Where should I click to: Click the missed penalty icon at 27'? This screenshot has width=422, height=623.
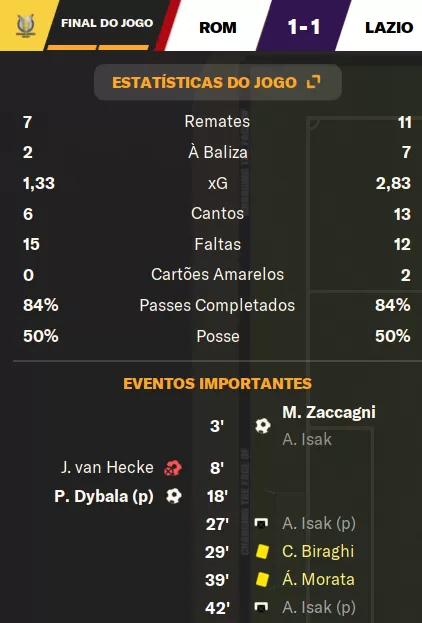click(261, 523)
